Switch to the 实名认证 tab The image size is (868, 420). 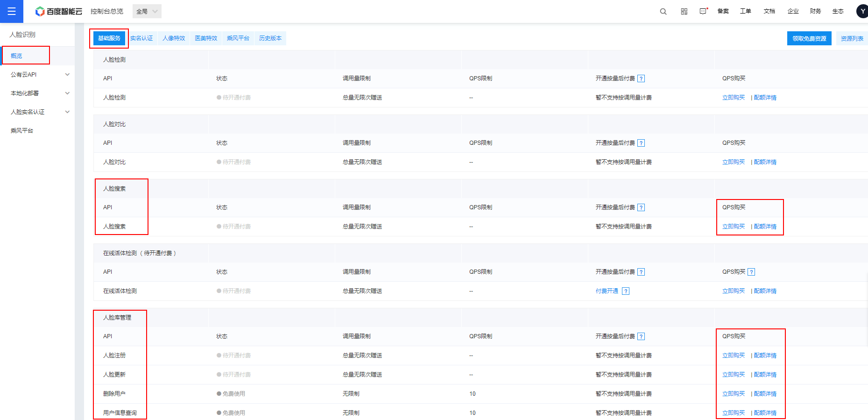click(x=141, y=38)
